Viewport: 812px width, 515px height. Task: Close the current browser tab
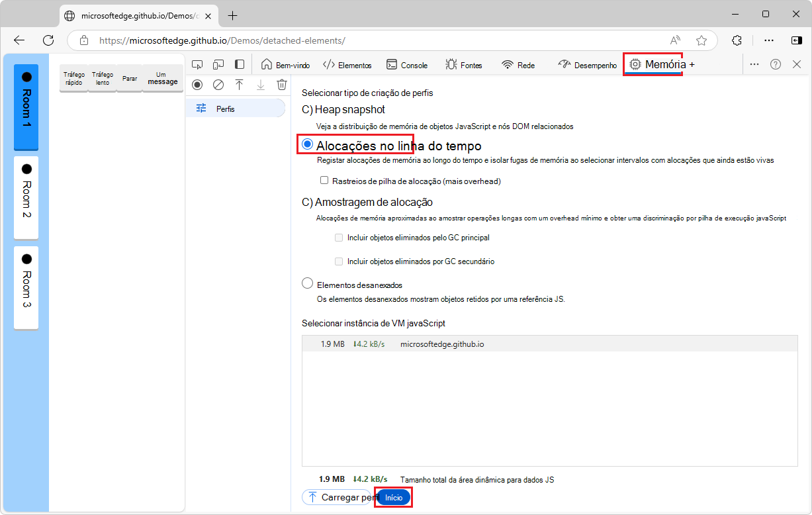[x=208, y=16]
